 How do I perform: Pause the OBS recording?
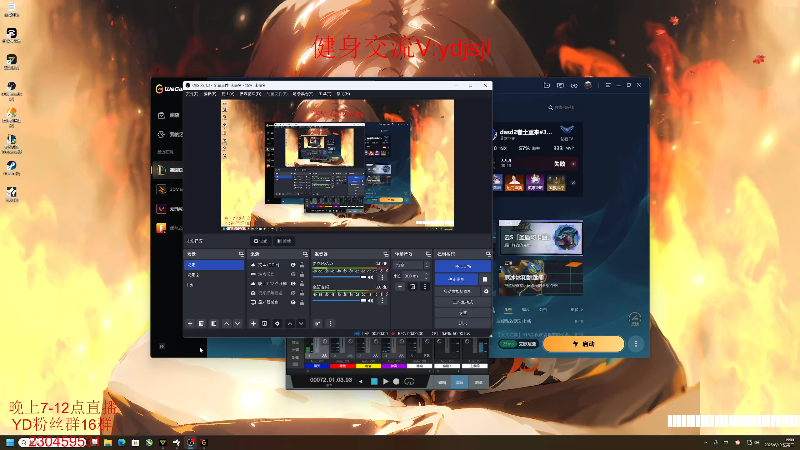point(485,279)
